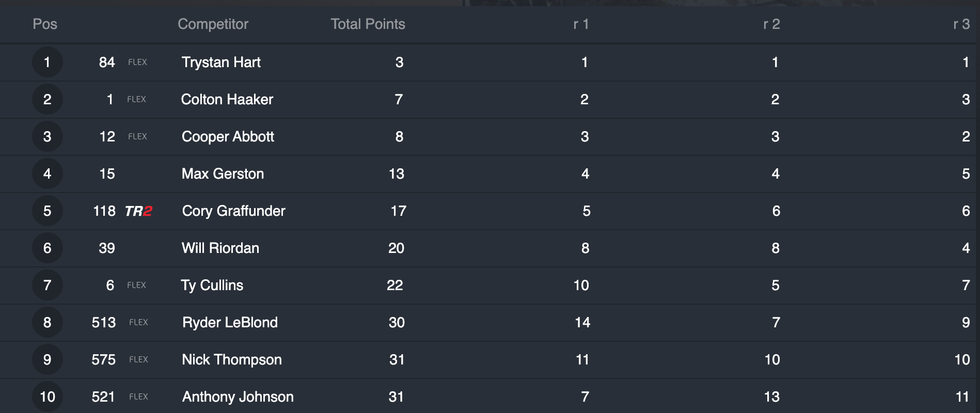Click the FLEX logo beside Colton Haaker

pyautogui.click(x=136, y=100)
